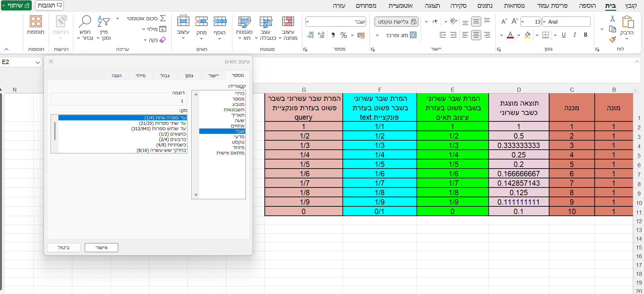Expand the Arial font name dropdown

[544, 22]
